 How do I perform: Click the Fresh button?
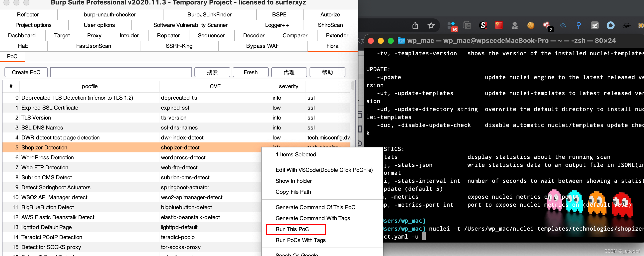tap(250, 72)
